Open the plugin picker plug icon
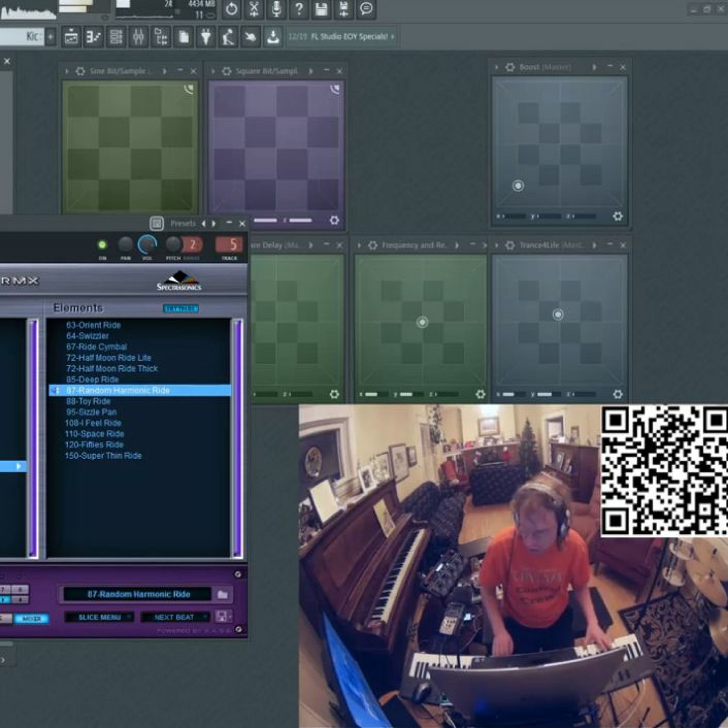728x728 pixels. (x=206, y=37)
